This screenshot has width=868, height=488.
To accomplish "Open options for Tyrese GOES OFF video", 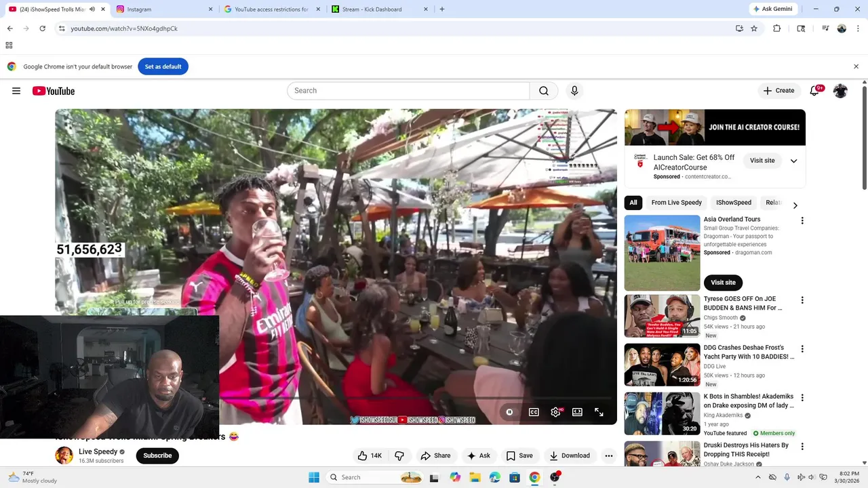I will point(802,300).
